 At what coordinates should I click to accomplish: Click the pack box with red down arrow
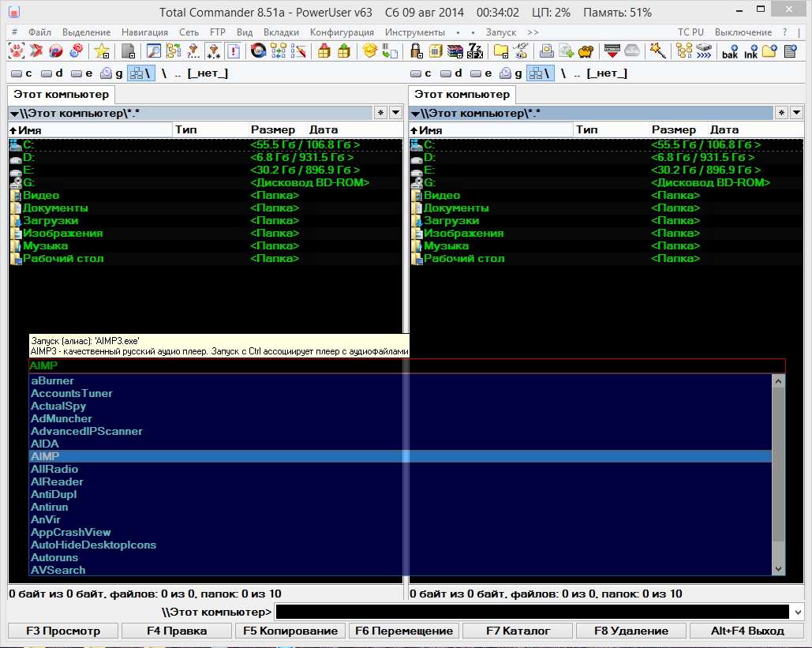coord(324,51)
